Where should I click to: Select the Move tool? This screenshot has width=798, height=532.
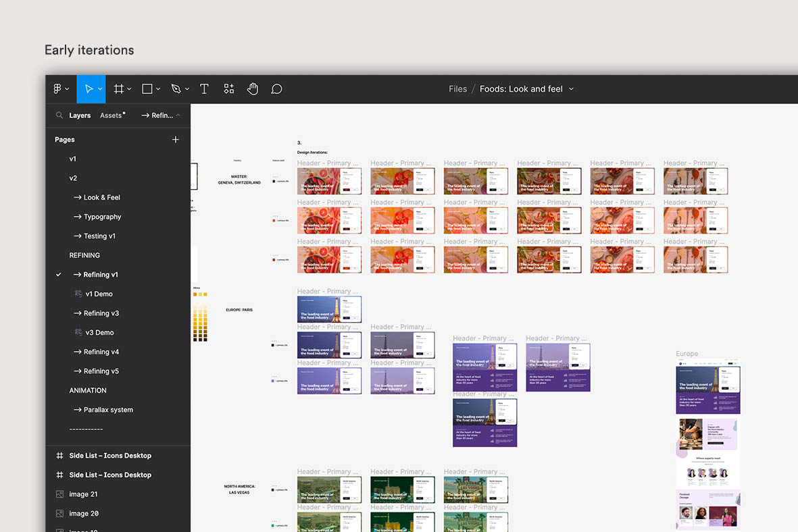(x=89, y=89)
